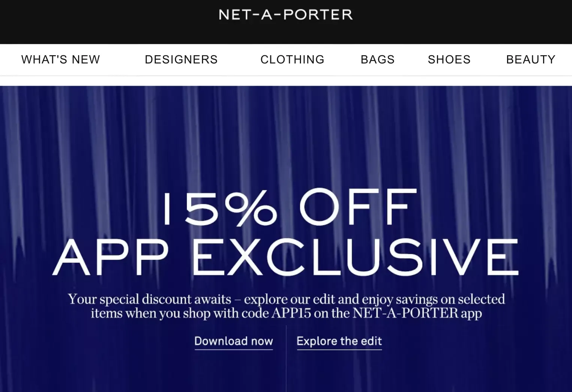Click the discount description paragraph

pos(286,305)
